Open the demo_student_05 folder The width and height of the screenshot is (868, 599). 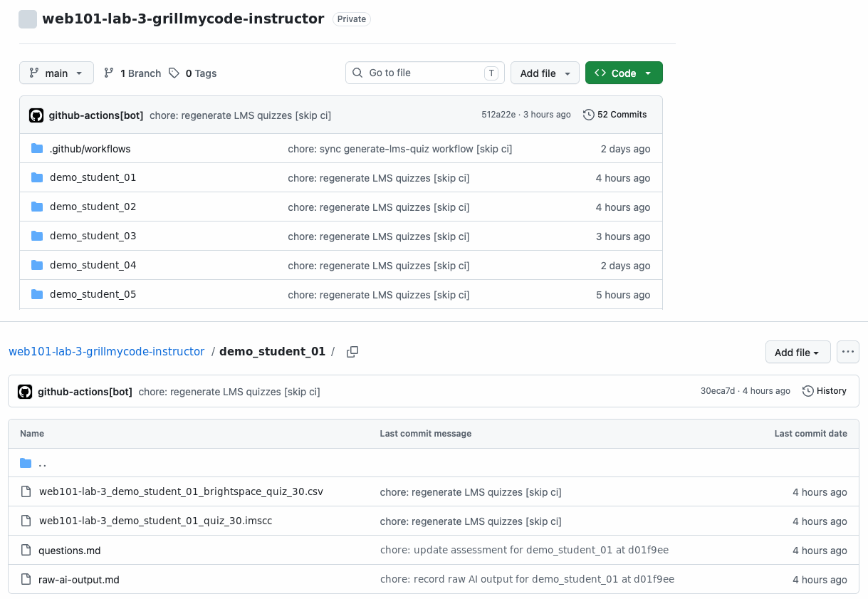pyautogui.click(x=93, y=294)
